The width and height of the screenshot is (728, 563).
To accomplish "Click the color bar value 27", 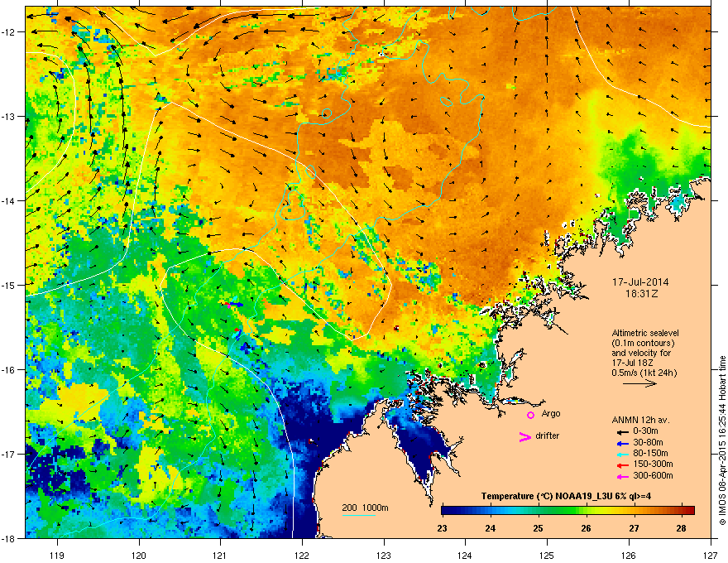I will pyautogui.click(x=634, y=528).
